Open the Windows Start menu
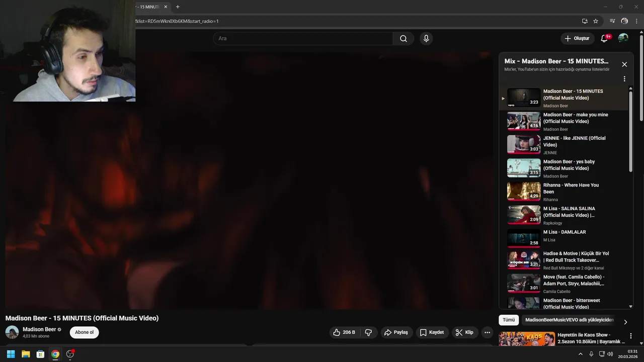 click(11, 354)
